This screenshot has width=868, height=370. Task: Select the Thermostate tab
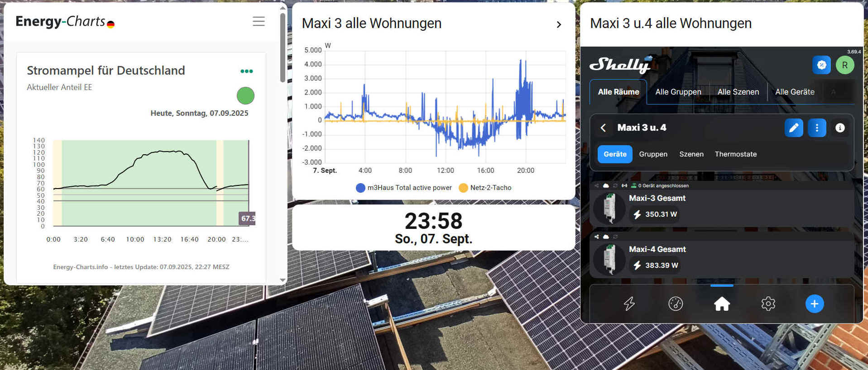pyautogui.click(x=735, y=154)
